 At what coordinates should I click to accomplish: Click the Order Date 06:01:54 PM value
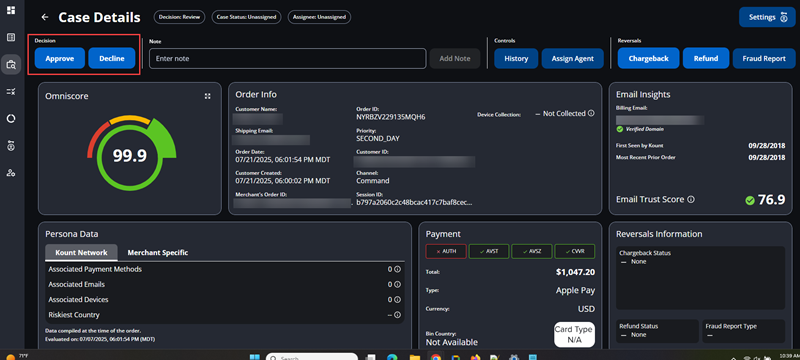coord(283,160)
